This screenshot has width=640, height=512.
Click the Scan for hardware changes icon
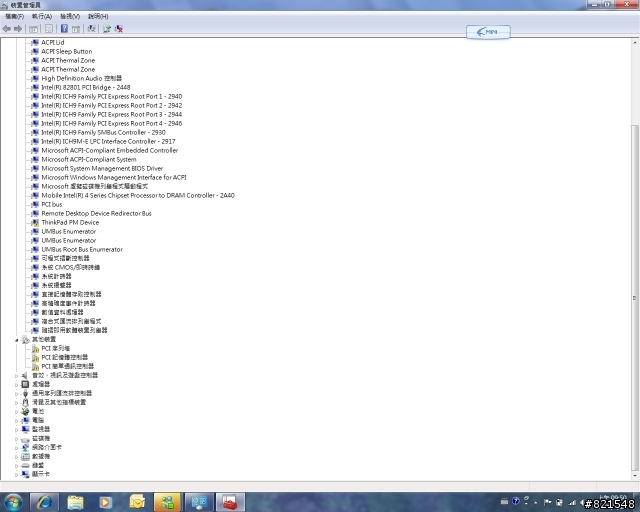(x=91, y=29)
